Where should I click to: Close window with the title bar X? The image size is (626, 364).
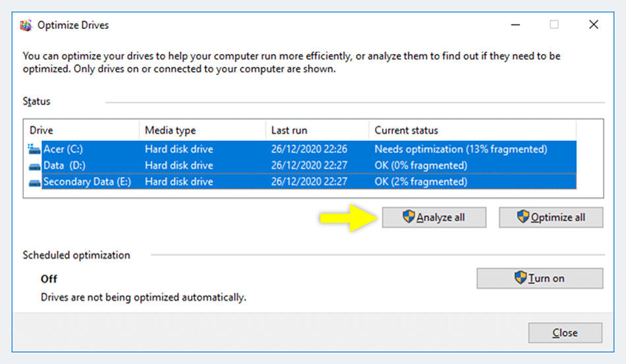593,25
